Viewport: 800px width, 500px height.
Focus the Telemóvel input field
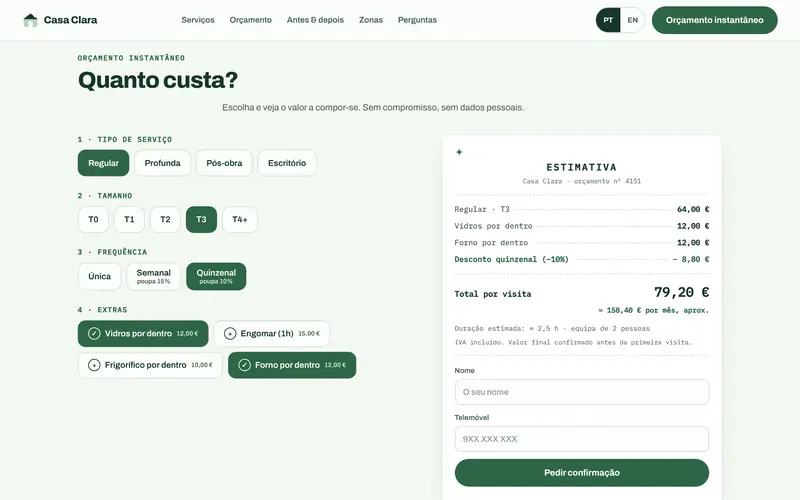tap(582, 439)
